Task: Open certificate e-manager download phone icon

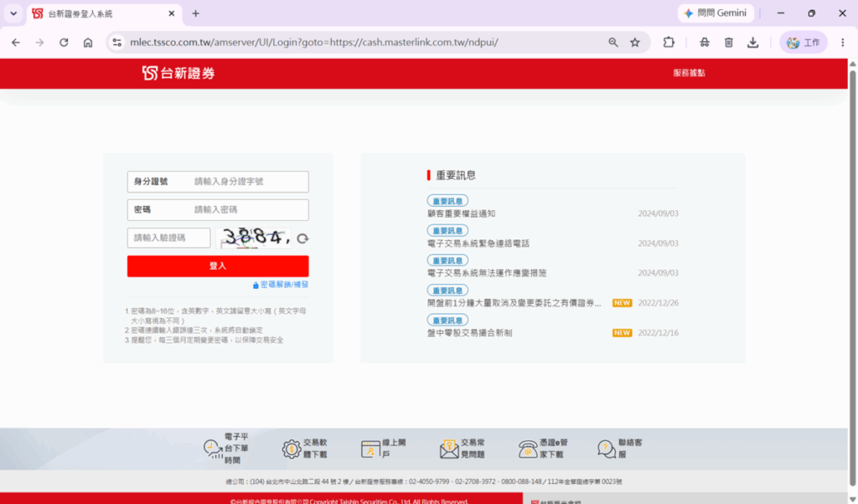Action: [x=528, y=449]
